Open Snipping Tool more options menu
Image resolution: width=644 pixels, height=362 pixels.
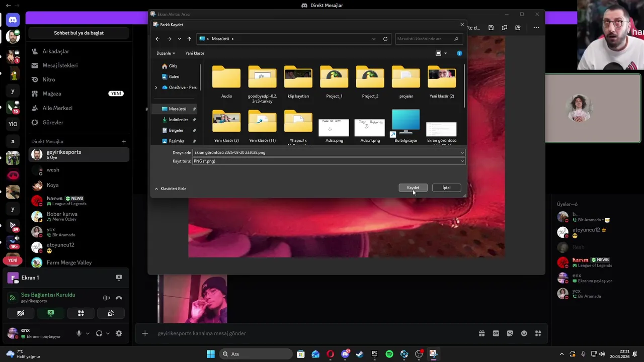tap(536, 28)
